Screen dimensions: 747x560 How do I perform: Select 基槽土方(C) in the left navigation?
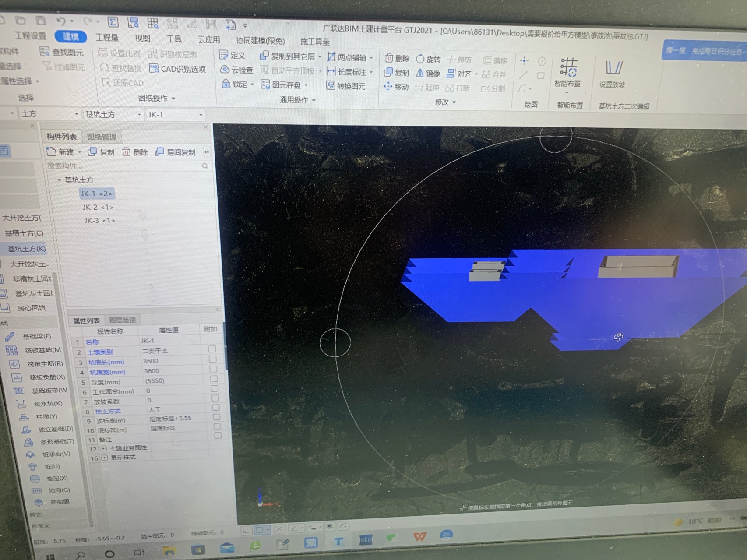tap(24, 233)
